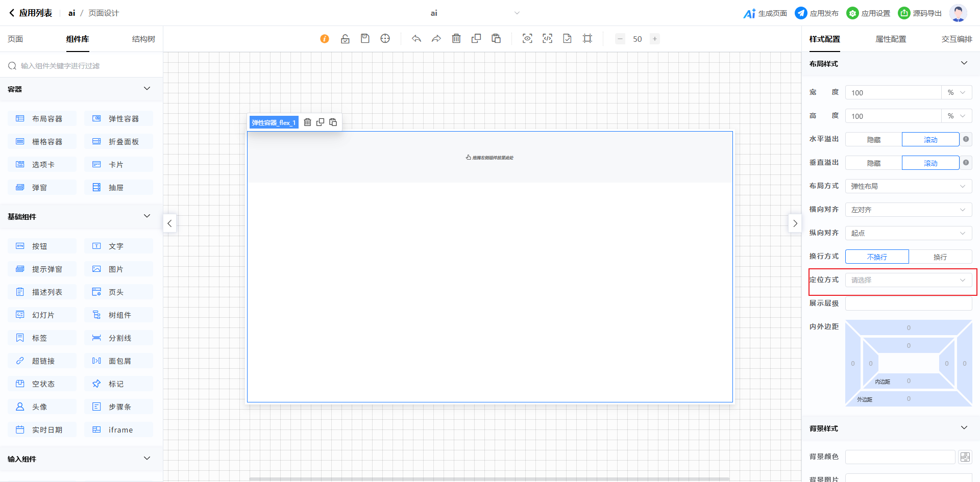Open the background color picker swatch
This screenshot has height=482, width=980.
coord(965,457)
